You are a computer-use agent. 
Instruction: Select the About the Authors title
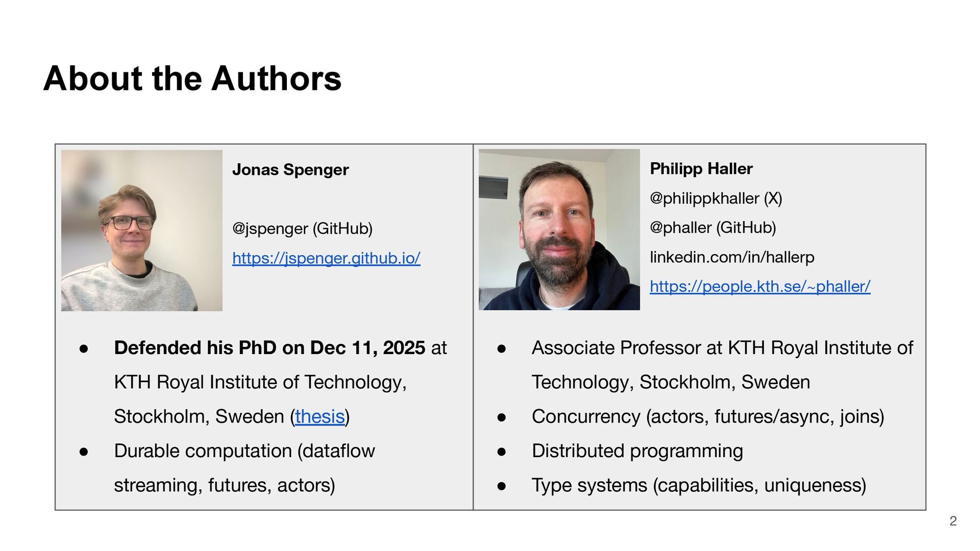(x=192, y=79)
